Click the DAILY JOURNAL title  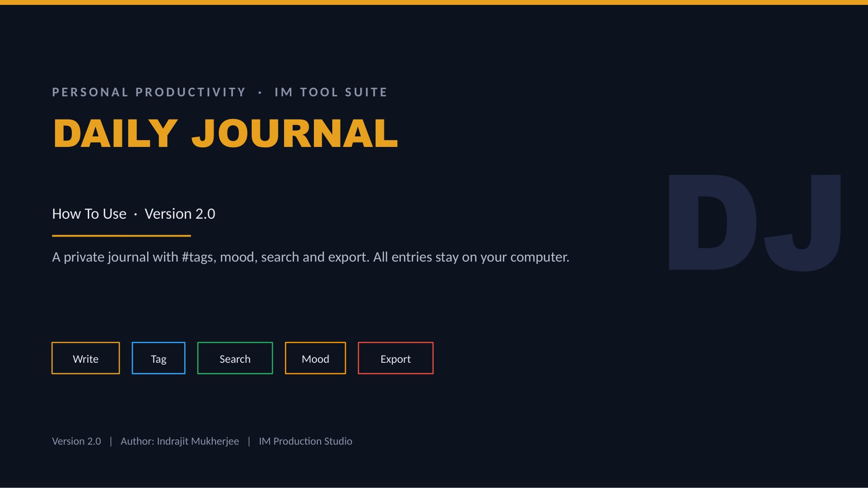225,133
